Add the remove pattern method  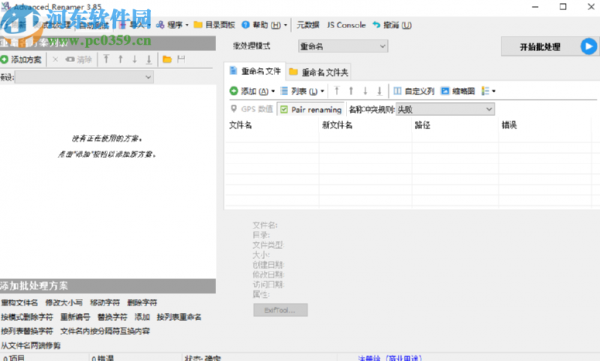(27, 317)
